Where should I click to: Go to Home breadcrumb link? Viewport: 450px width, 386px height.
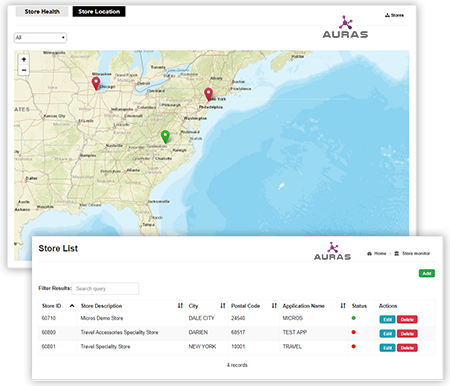tap(380, 254)
